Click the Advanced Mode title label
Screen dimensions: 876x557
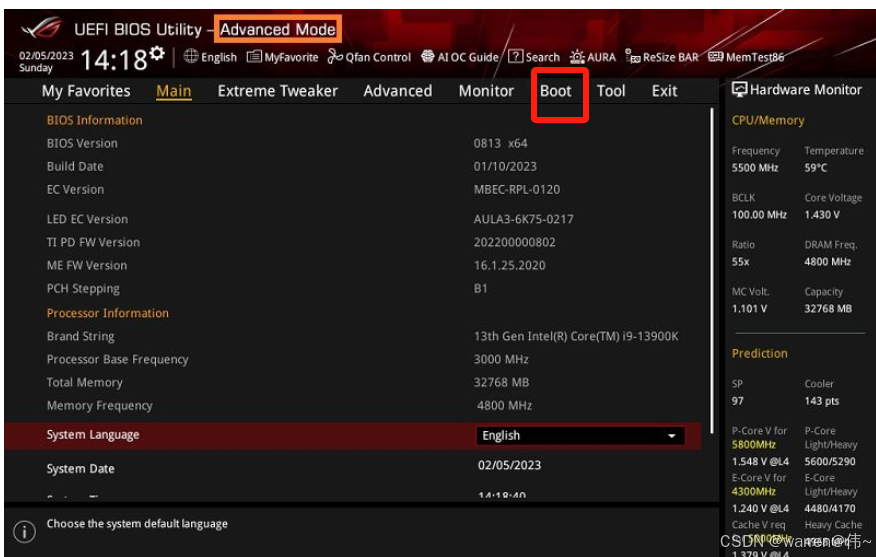click(x=278, y=29)
